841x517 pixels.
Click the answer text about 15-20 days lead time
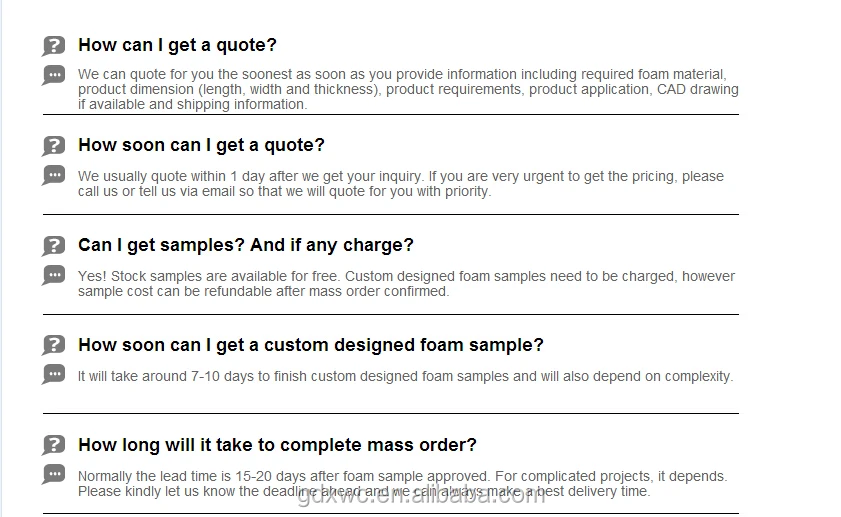click(x=402, y=483)
